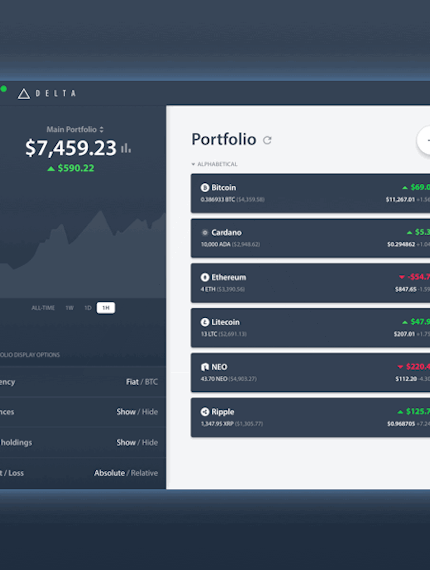Click the 4 ETH holding amount

click(x=208, y=289)
